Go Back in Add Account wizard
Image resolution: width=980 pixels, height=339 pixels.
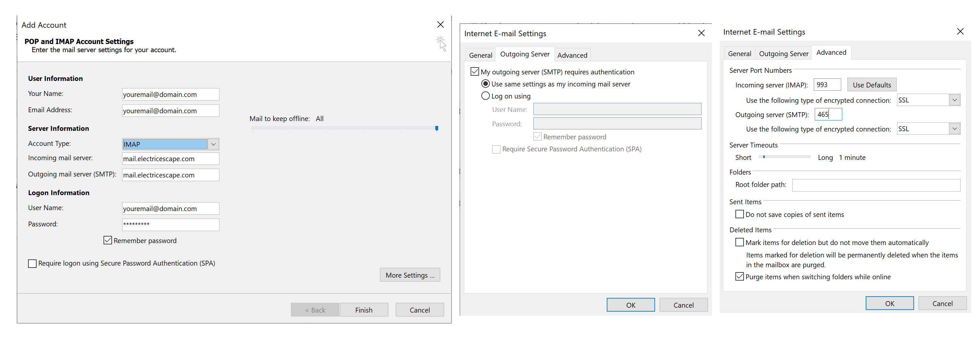(315, 310)
